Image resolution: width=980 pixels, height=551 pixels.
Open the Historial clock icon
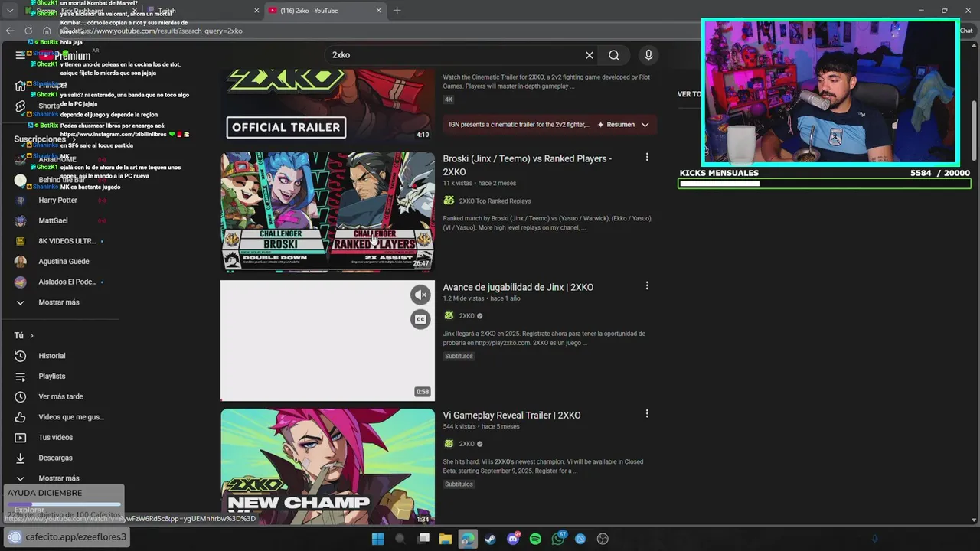coord(21,356)
